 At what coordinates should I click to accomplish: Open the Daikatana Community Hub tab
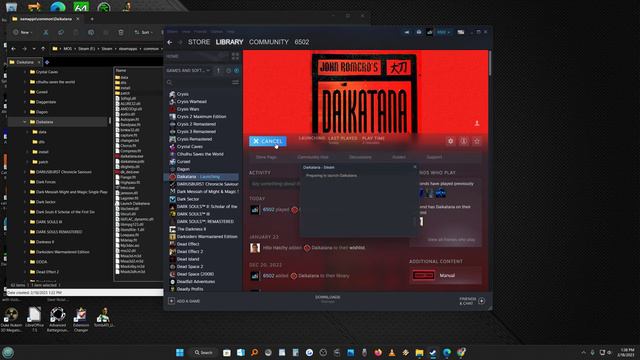[x=313, y=157]
